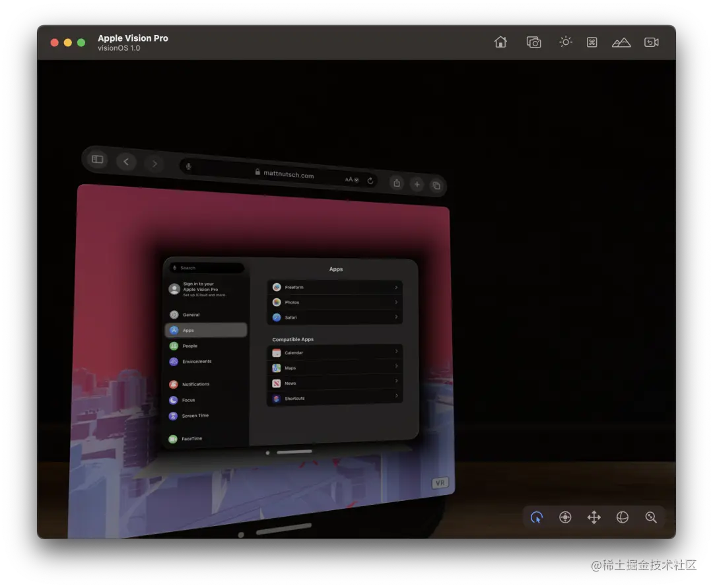Image resolution: width=713 pixels, height=588 pixels.
Task: Open a new Safari tab with plus
Action: coord(417,185)
